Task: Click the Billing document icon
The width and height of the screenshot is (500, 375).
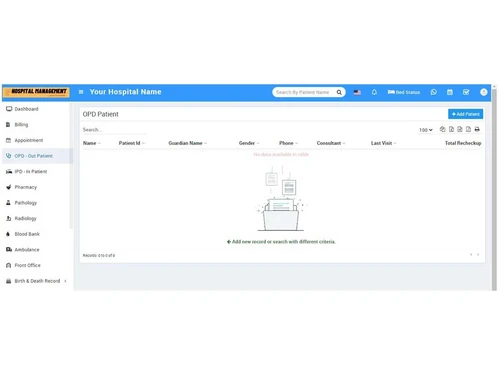Action: (x=8, y=124)
